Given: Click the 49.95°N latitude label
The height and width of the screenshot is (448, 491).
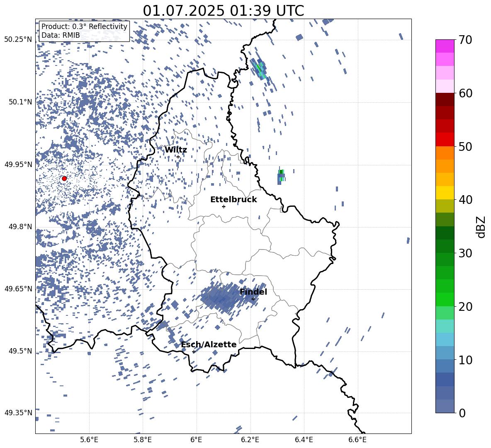Looking at the screenshot, I should click(18, 164).
